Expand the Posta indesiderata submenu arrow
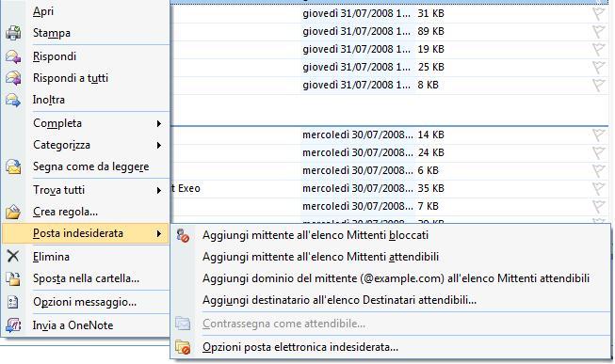Viewport: 615px width, 364px height. click(x=159, y=234)
